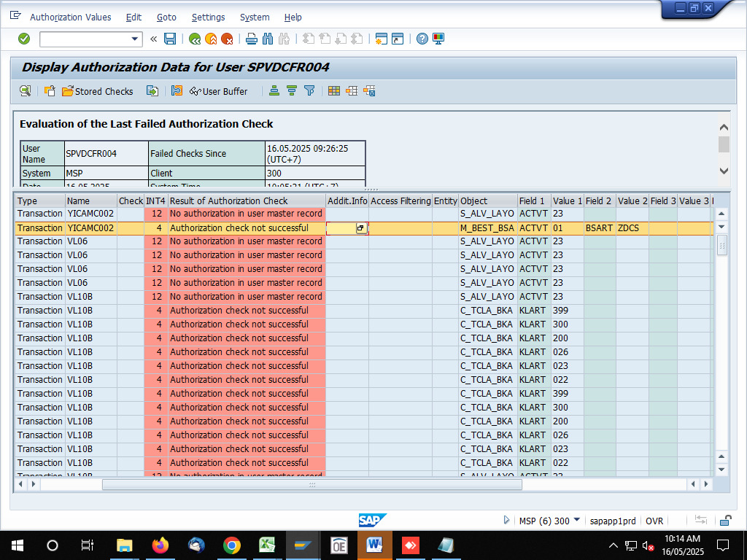
Task: Open Firefox from the taskbar
Action: 160,545
